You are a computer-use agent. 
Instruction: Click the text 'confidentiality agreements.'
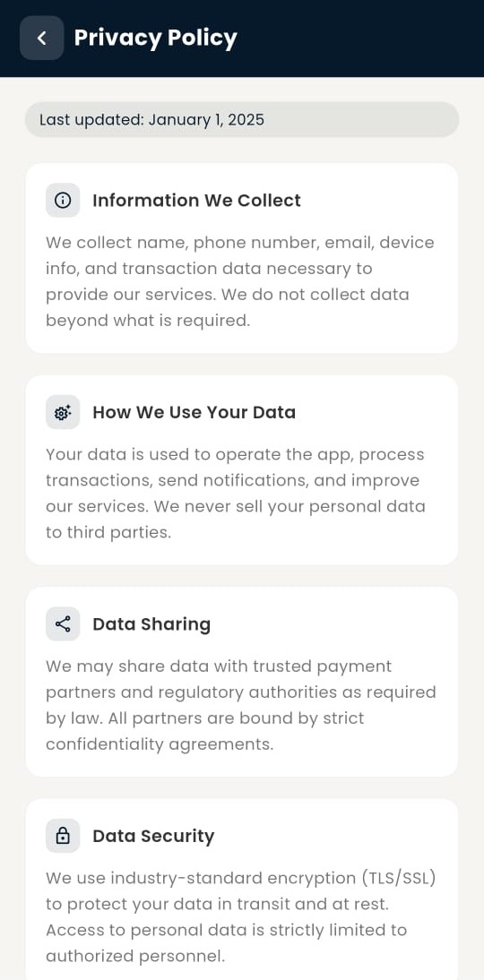point(160,744)
